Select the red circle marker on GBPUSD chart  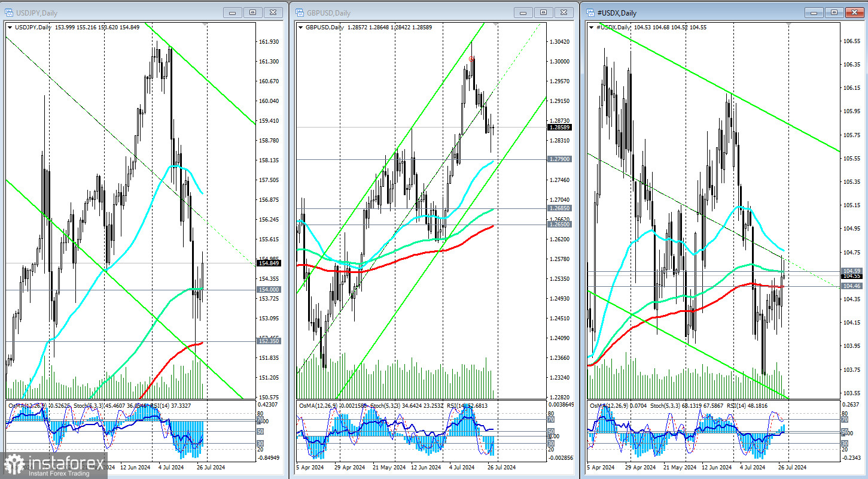[x=472, y=59]
